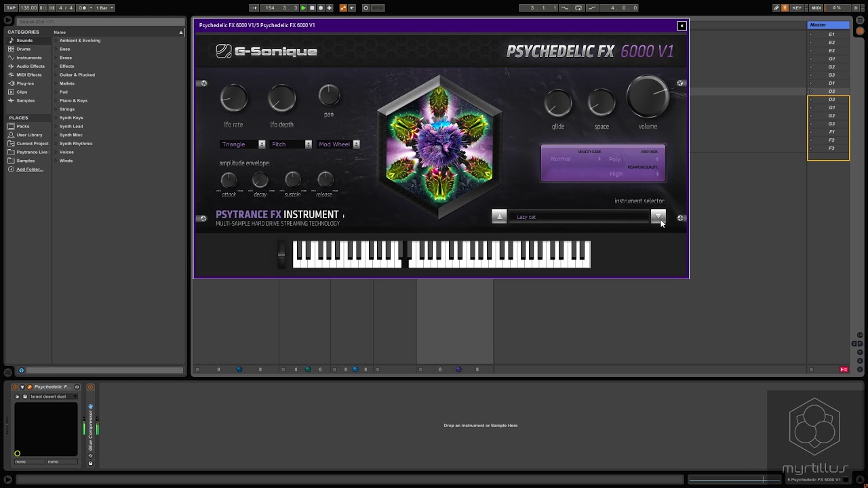The width and height of the screenshot is (868, 488).
Task: Click the TAP tempo button
Action: pyautogui.click(x=11, y=8)
